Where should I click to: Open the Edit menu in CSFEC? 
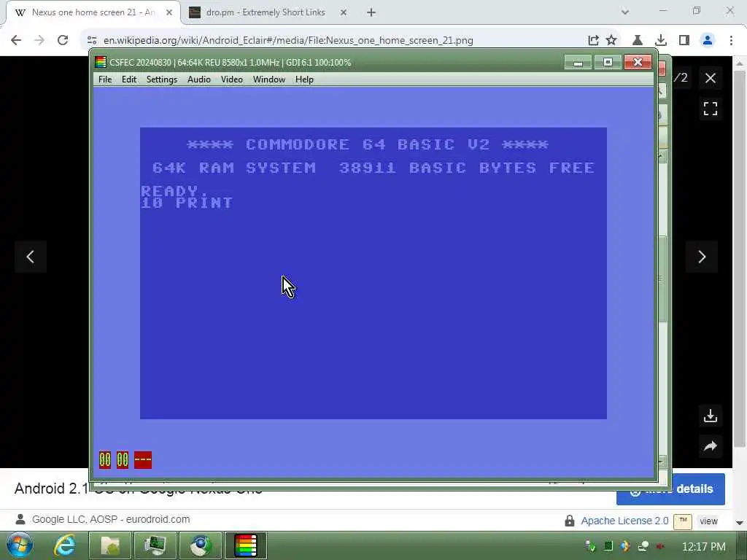coord(129,79)
